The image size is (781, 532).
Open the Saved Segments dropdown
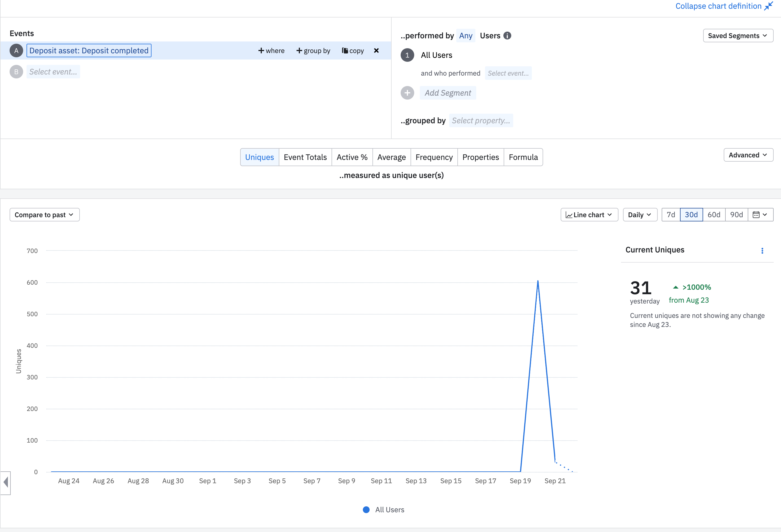[738, 35]
